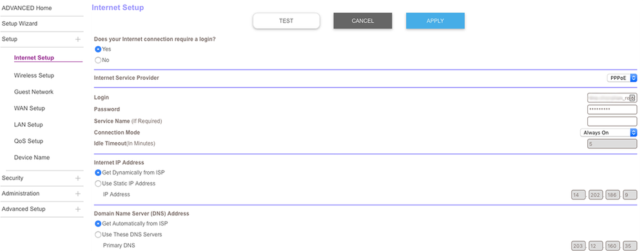This screenshot has width=644, height=251.
Task: Expand the Administration plus icon
Action: (77, 194)
